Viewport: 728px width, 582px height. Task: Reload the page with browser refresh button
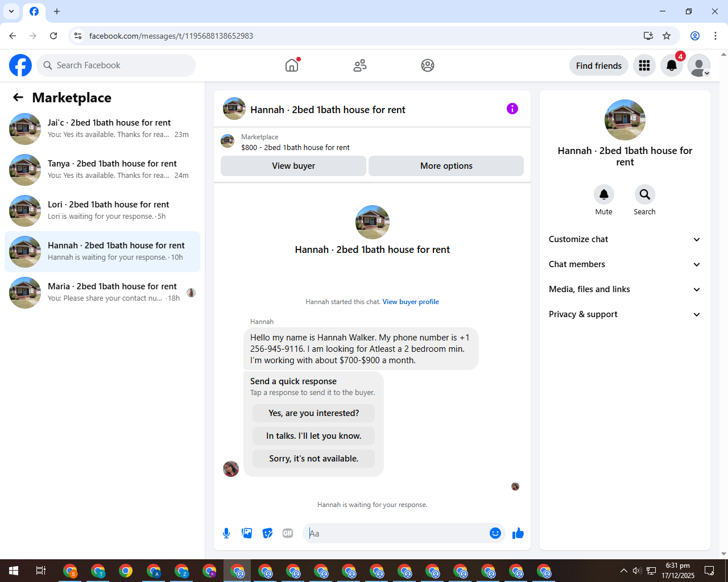tap(53, 36)
